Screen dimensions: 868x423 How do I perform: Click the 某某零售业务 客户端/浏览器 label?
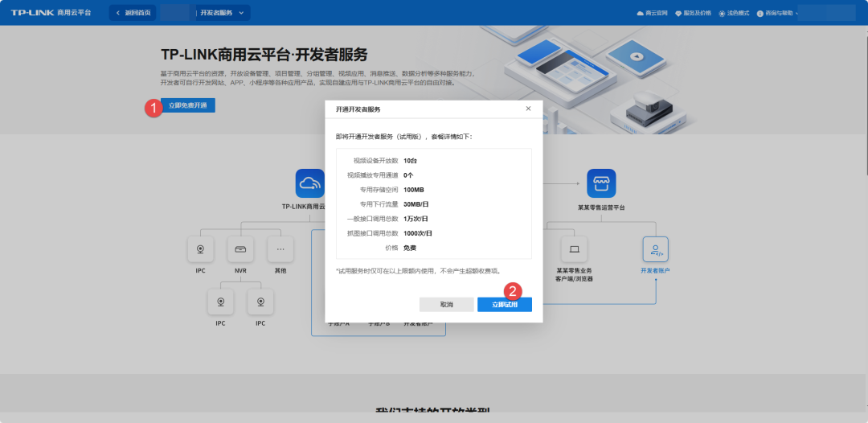(x=574, y=274)
